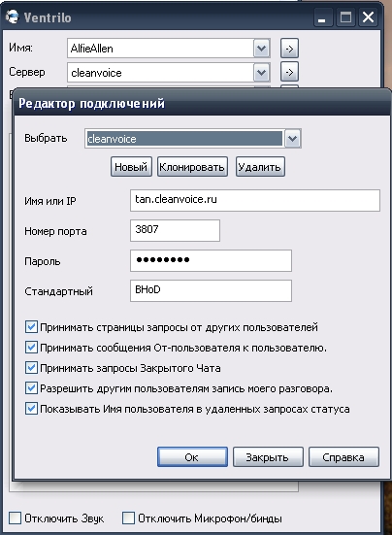Image resolution: width=392 pixels, height=535 pixels.
Task: Toggle Разрешить другим пользователям запись разговора
Action: point(31,388)
